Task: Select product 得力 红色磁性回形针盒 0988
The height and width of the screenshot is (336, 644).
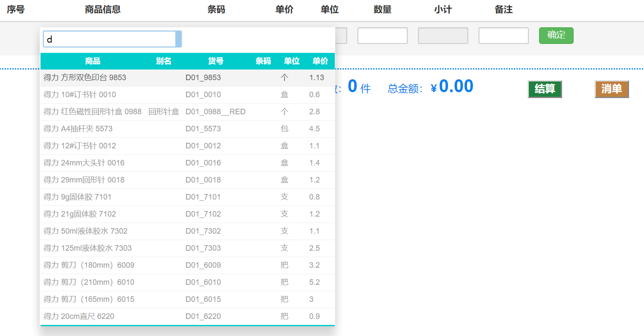Action: pos(188,112)
